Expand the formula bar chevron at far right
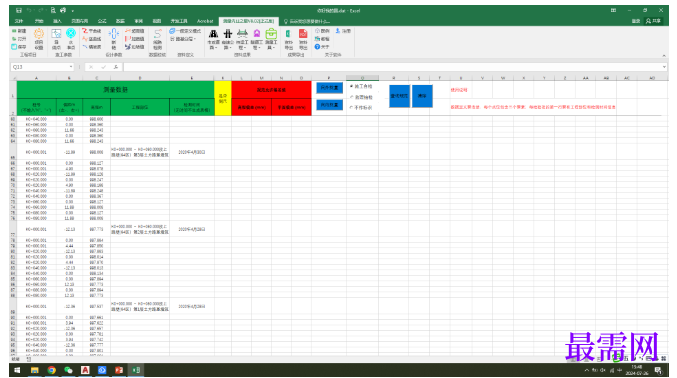Viewport: 677px width, 378px height. 664,67
